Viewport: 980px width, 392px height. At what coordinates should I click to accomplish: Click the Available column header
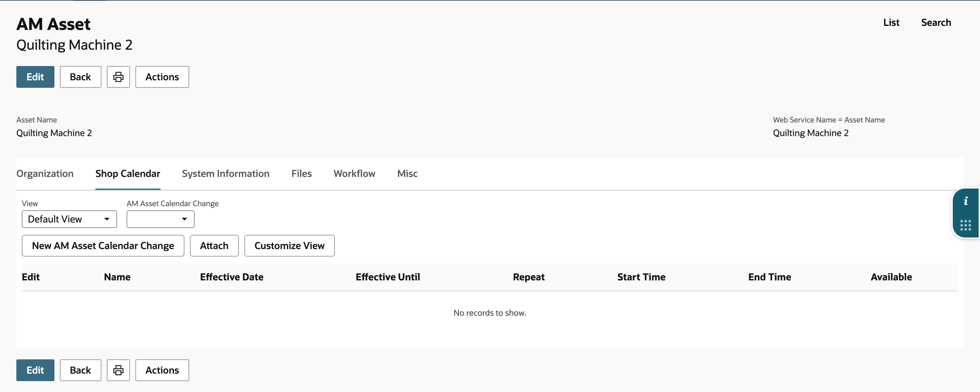891,277
